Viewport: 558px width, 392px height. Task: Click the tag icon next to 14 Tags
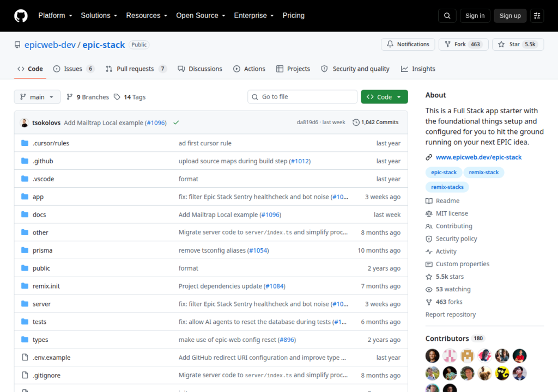(117, 97)
